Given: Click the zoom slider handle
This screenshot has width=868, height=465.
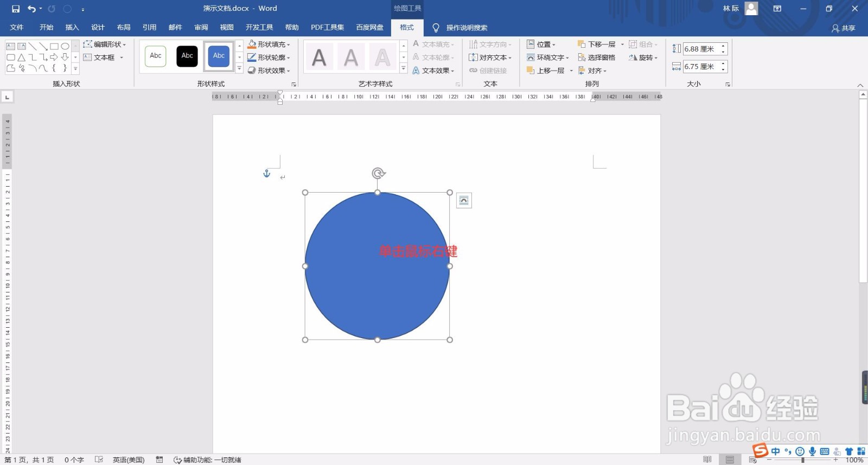Looking at the screenshot, I should (803, 460).
